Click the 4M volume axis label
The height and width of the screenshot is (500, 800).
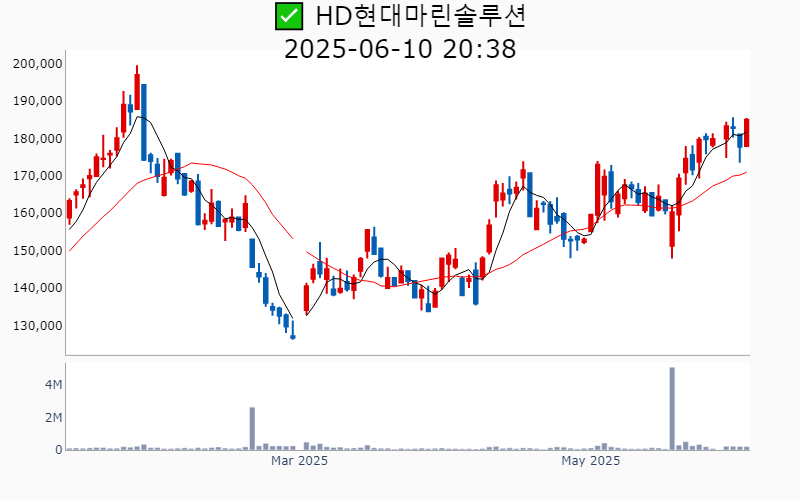tap(54, 385)
